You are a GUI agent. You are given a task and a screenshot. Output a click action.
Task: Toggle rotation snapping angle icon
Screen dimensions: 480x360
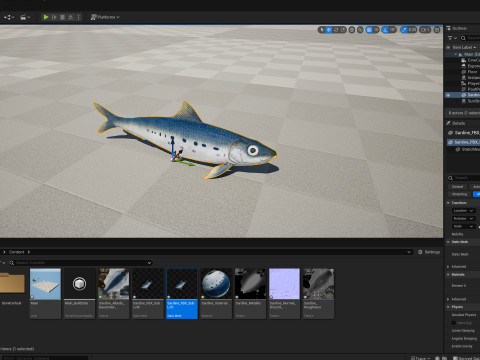[385, 30]
